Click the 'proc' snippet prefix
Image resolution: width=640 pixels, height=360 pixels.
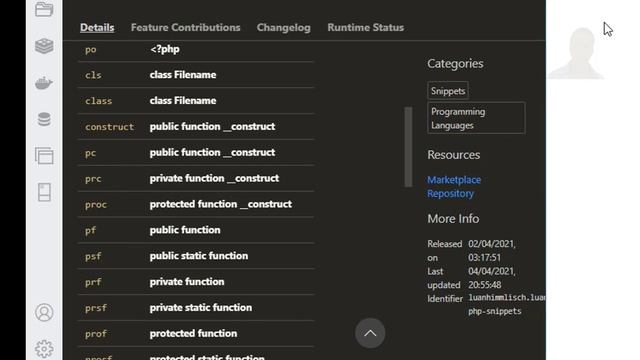[x=96, y=204]
